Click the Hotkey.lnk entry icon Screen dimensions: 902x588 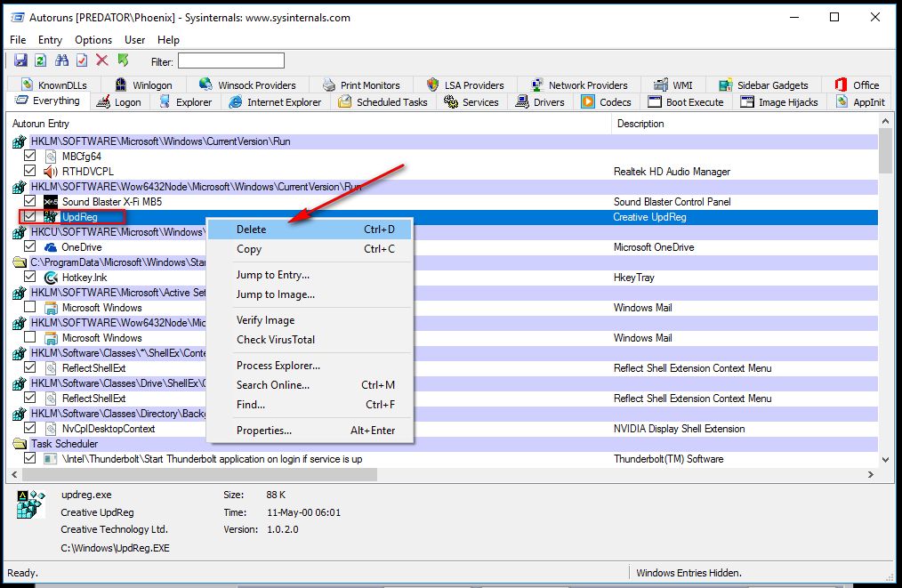click(x=51, y=278)
